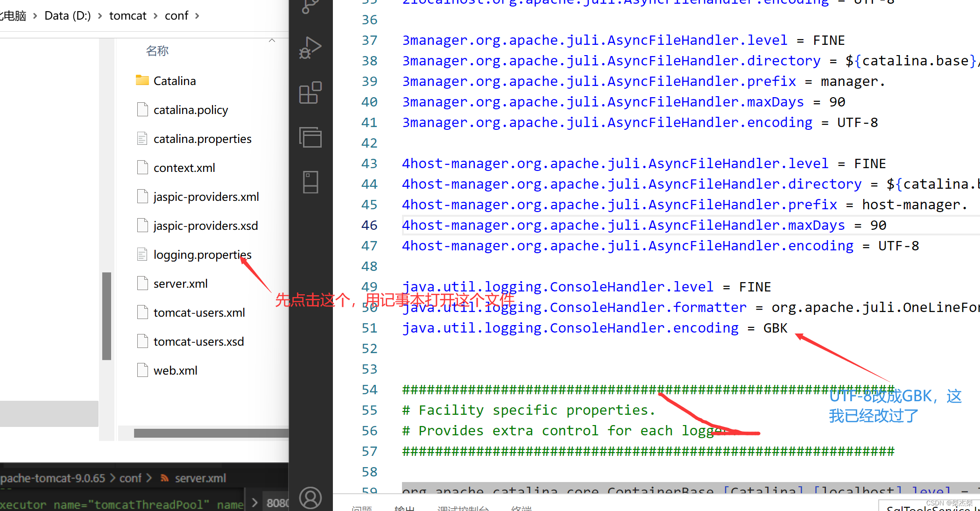
Task: Select the tomcat-users.xml file
Action: pos(199,312)
